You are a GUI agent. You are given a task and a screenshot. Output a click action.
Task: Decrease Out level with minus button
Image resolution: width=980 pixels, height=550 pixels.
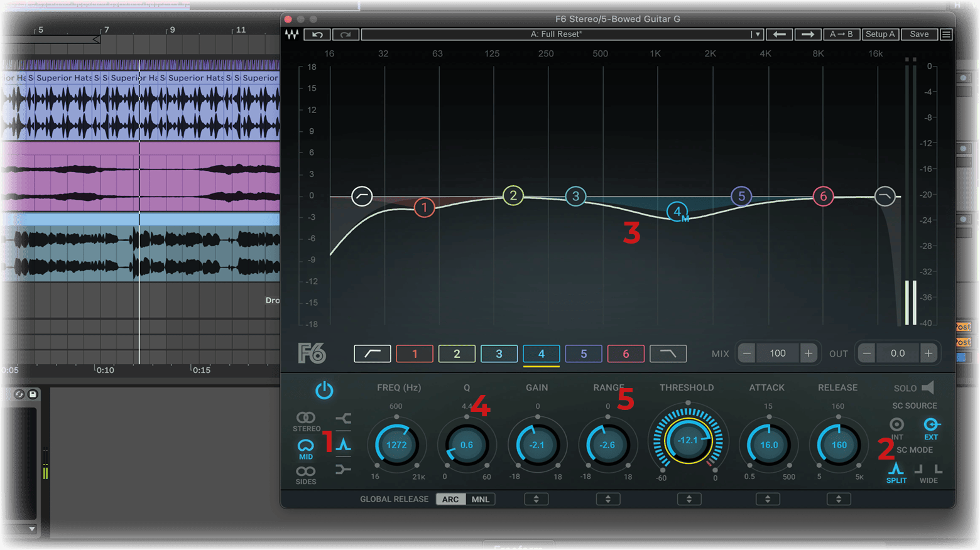tap(867, 353)
